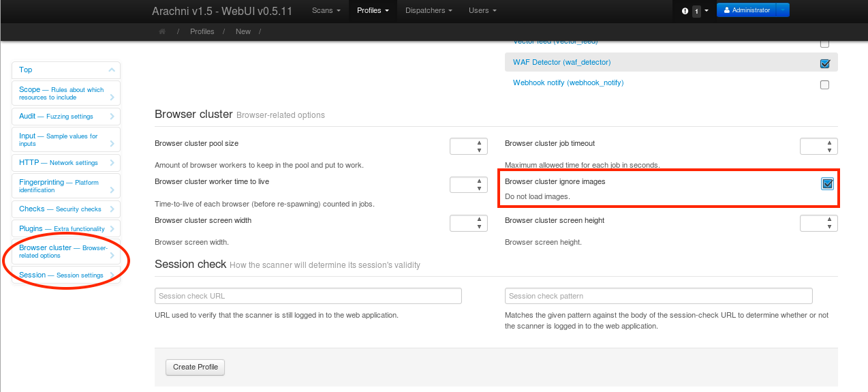This screenshot has width=868, height=392.
Task: Open the WAF Detector plugin link
Action: coord(561,62)
